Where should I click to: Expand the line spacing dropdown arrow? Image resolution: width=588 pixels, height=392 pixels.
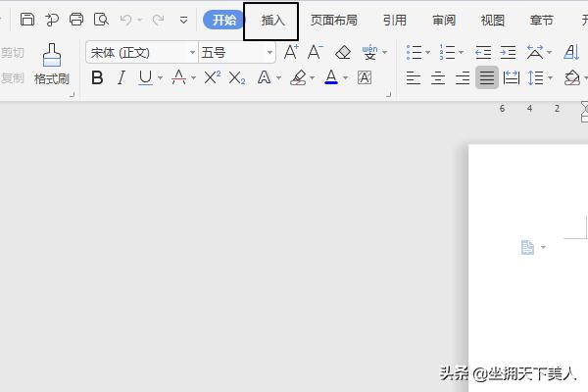pyautogui.click(x=550, y=78)
